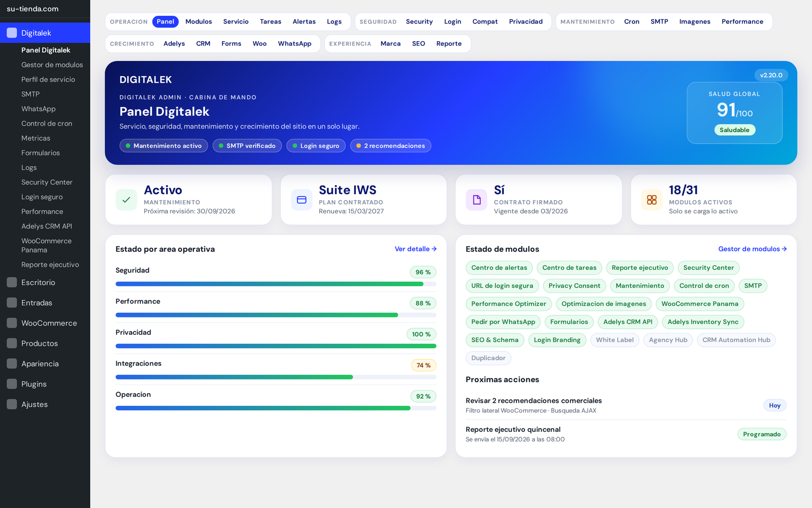The image size is (812, 508).
Task: Click the SMTP verificado pill
Action: coord(247,146)
